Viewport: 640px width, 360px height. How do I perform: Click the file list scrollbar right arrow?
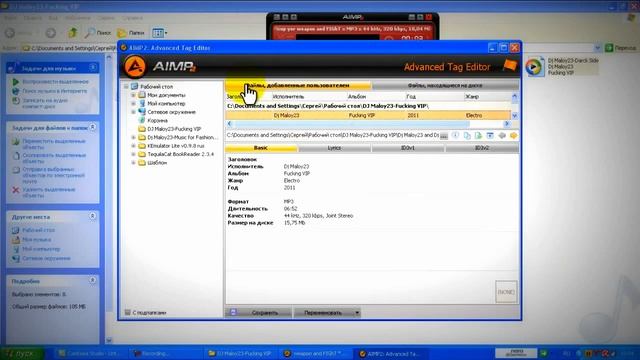coord(507,124)
